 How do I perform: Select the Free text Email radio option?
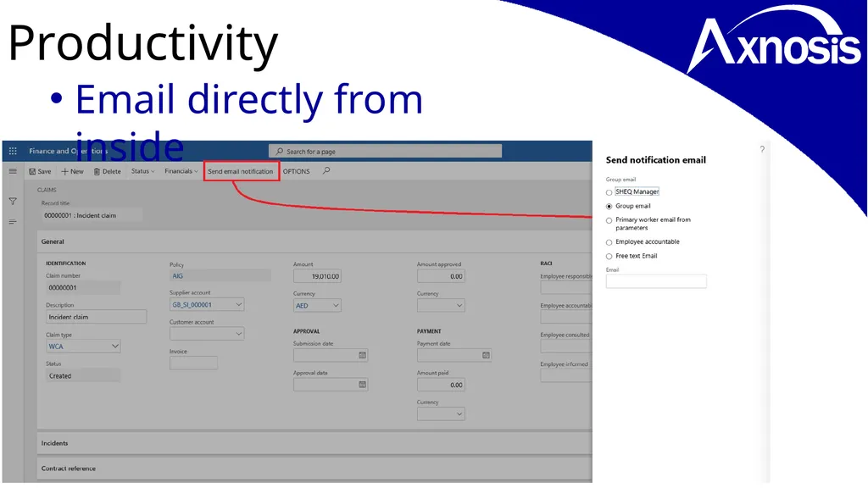click(609, 256)
